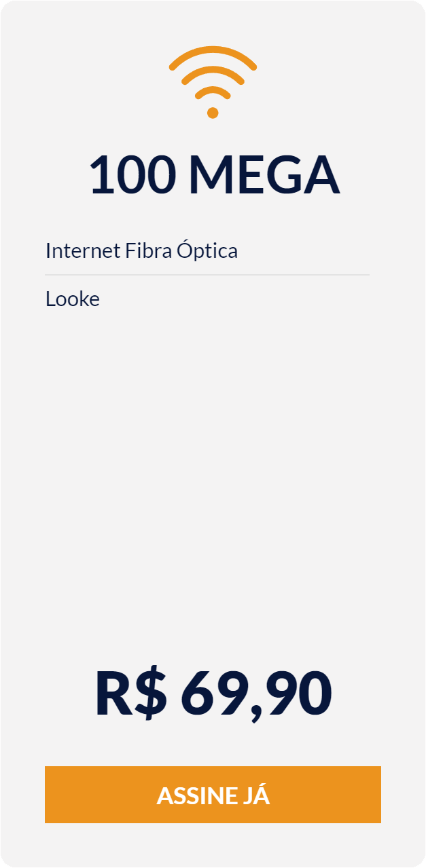Click the outermost arc of the Wi-Fi icon
Image resolution: width=426 pixels, height=868 pixels.
(213, 56)
